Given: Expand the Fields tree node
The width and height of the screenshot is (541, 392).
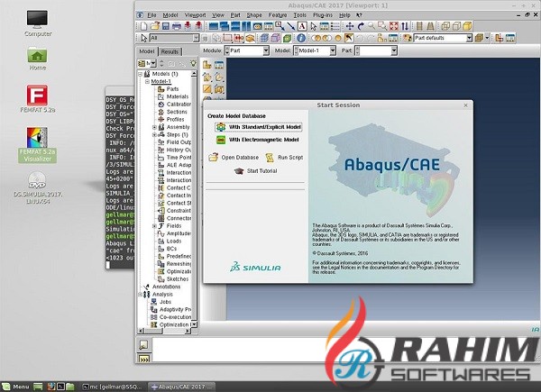Looking at the screenshot, I should 154,226.
